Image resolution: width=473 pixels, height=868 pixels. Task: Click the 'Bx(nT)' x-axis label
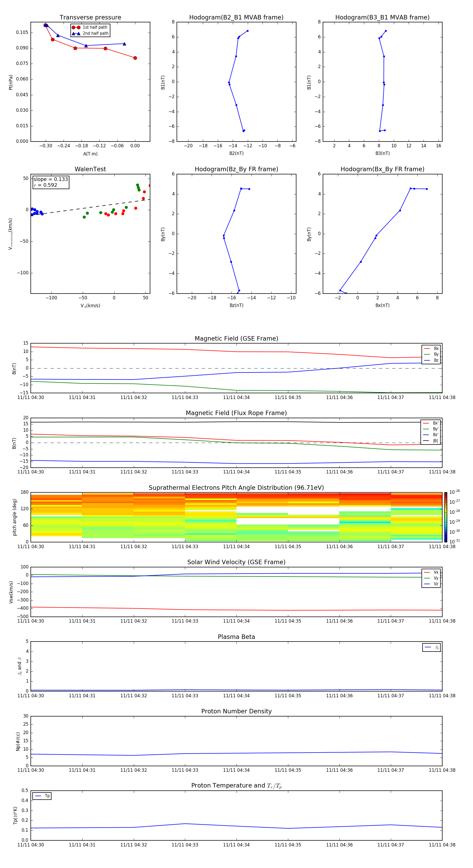382,305
